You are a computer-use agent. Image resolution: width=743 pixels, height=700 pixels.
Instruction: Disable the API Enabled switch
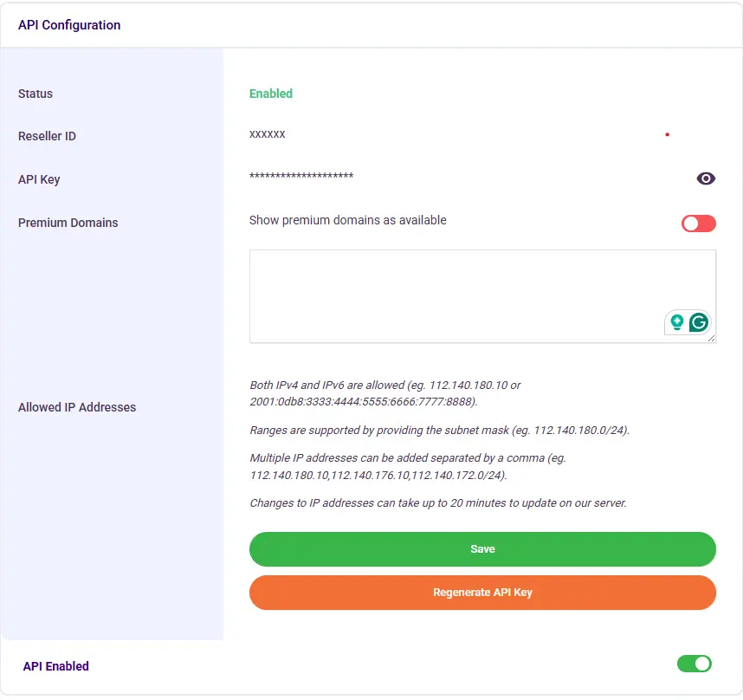click(695, 664)
